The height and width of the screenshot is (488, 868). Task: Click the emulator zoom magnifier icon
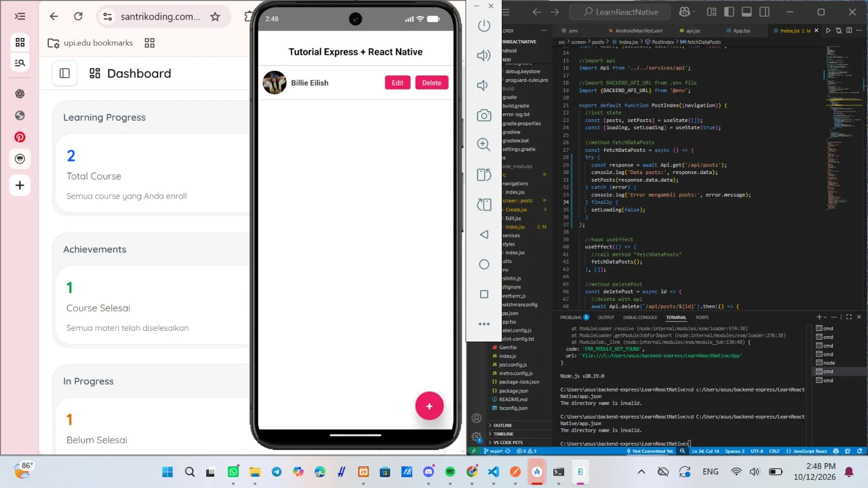tap(484, 144)
